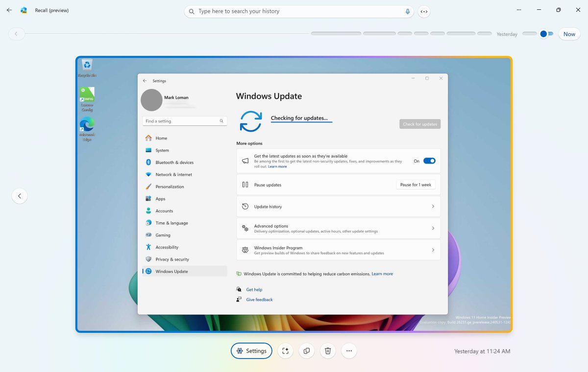Open the code brackets button beside search
Viewport: 588px width, 372px height.
pos(424,11)
